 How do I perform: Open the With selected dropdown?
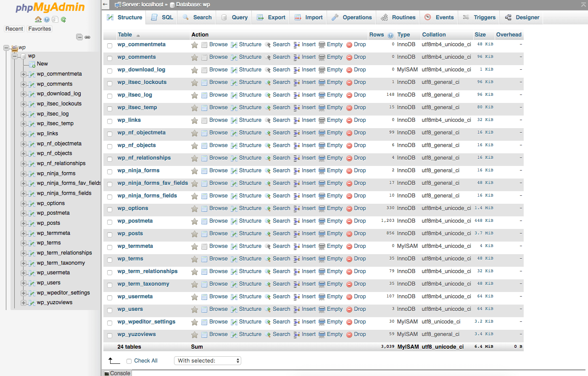point(208,360)
